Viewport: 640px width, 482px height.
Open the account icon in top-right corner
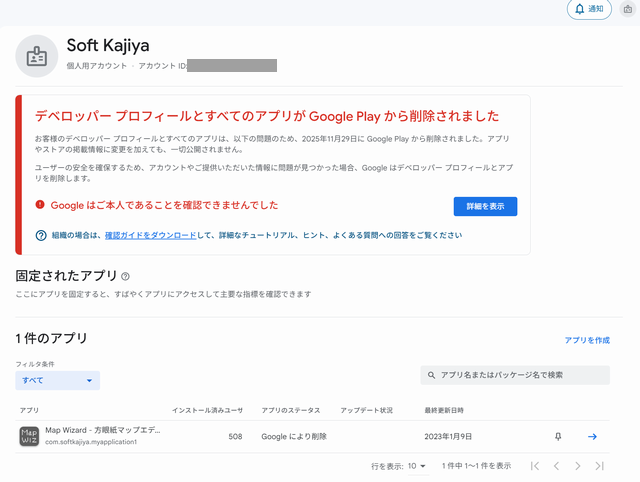(x=627, y=9)
